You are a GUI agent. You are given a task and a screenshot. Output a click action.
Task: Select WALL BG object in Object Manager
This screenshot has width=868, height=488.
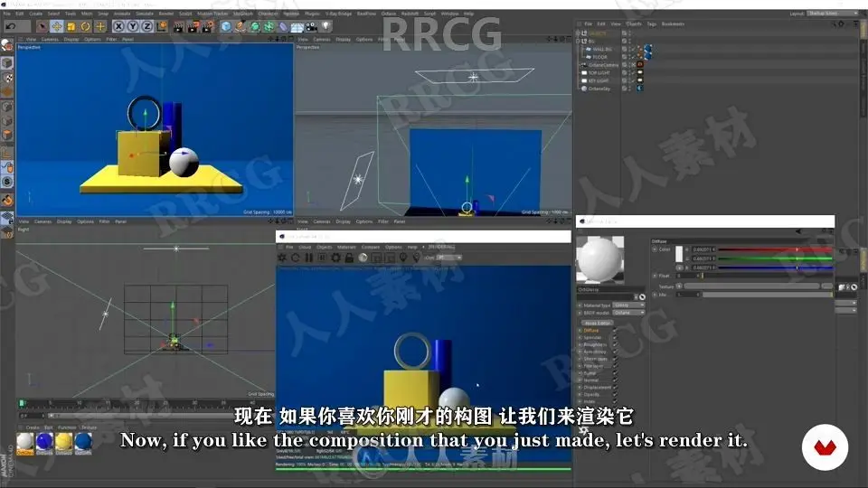[x=602, y=49]
